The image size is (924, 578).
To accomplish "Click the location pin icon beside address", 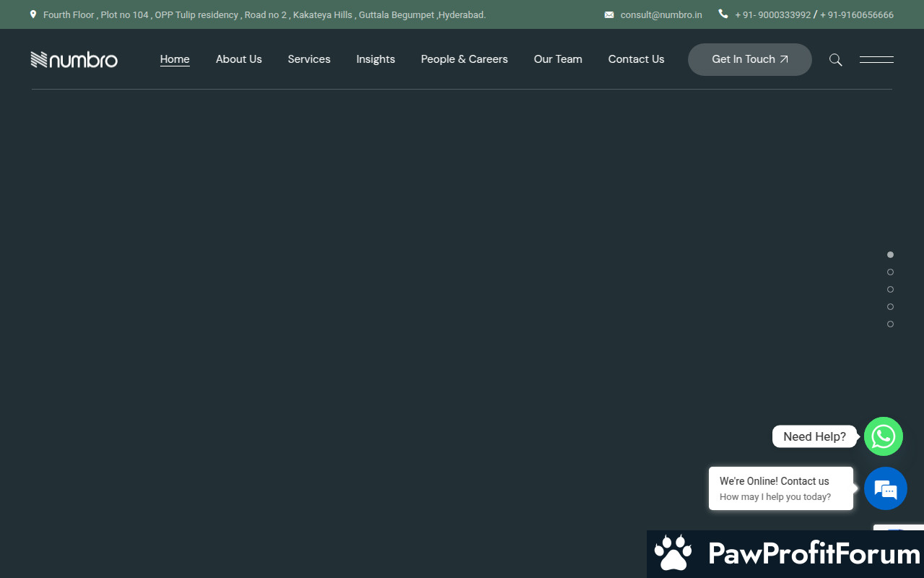I will click(x=33, y=14).
